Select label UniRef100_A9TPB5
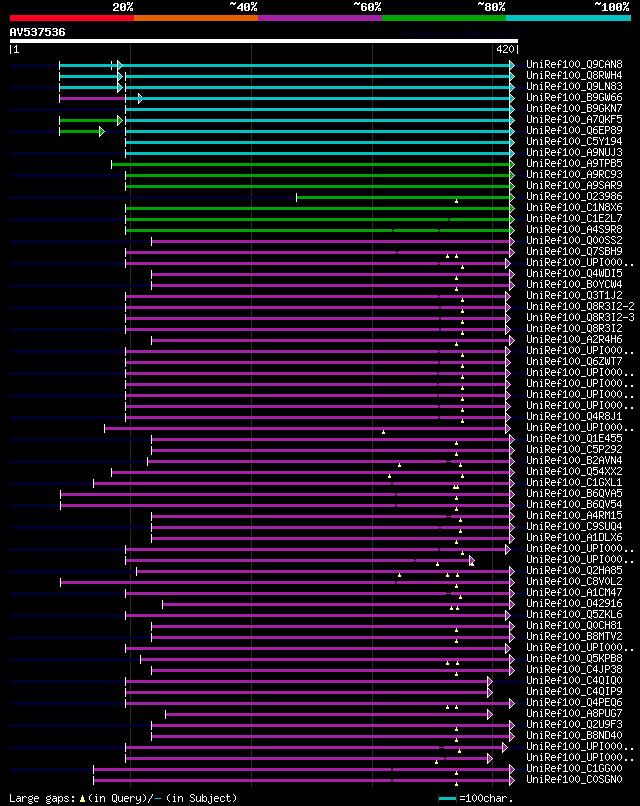 pos(574,163)
